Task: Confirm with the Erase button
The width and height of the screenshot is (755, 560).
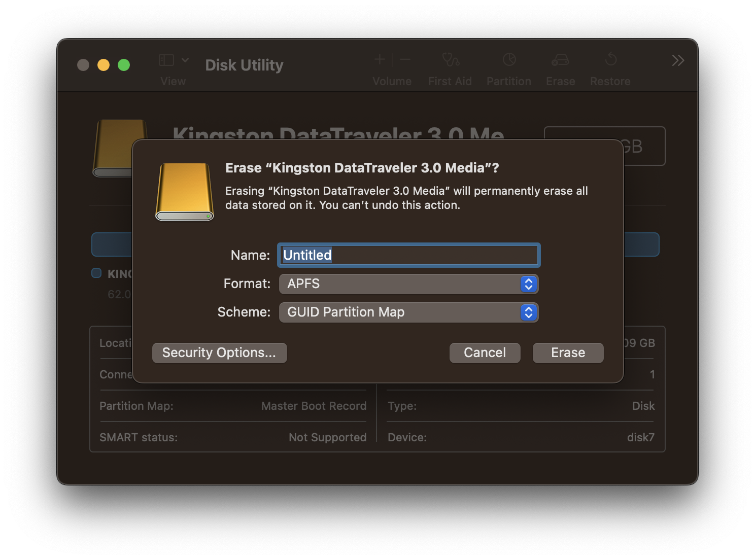Action: point(568,353)
